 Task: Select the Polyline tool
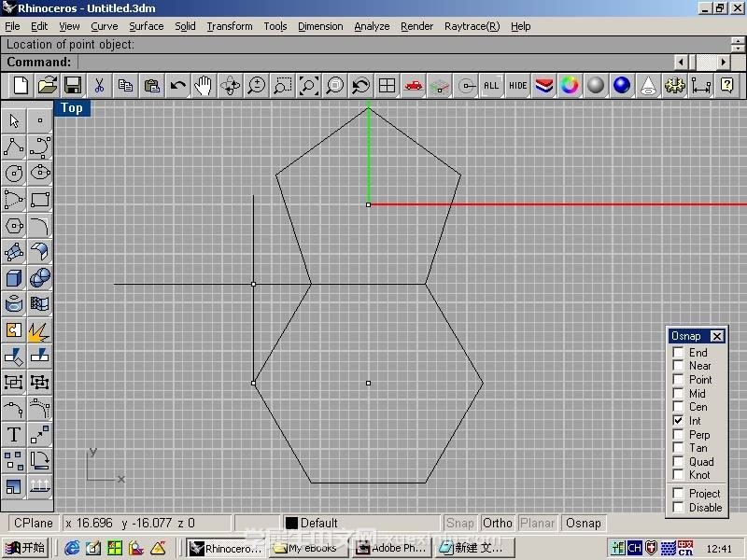(x=14, y=147)
